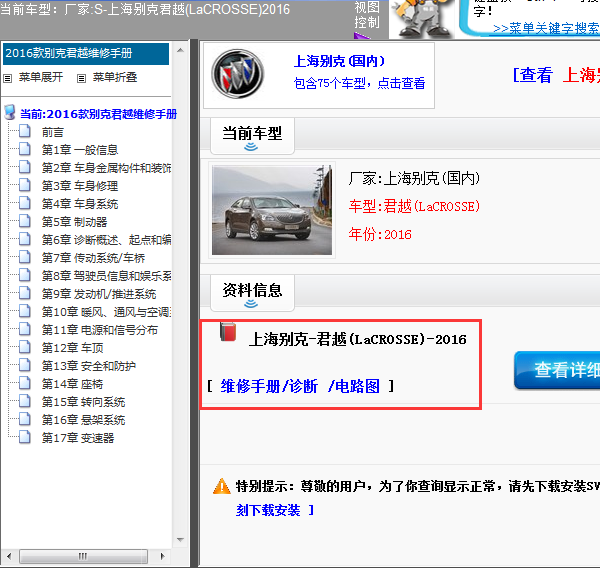The width and height of the screenshot is (600, 568).
Task: Select 第12章 车顶 chapter
Action: 73,348
